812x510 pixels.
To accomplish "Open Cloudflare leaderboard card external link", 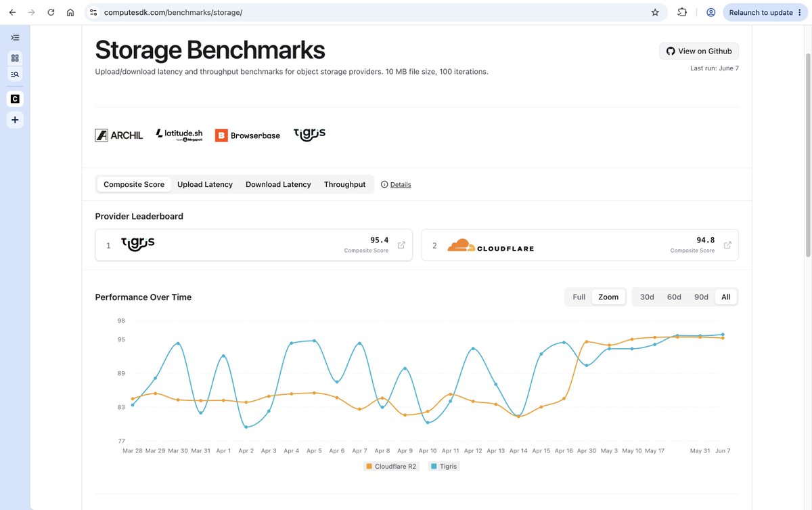I will point(727,245).
